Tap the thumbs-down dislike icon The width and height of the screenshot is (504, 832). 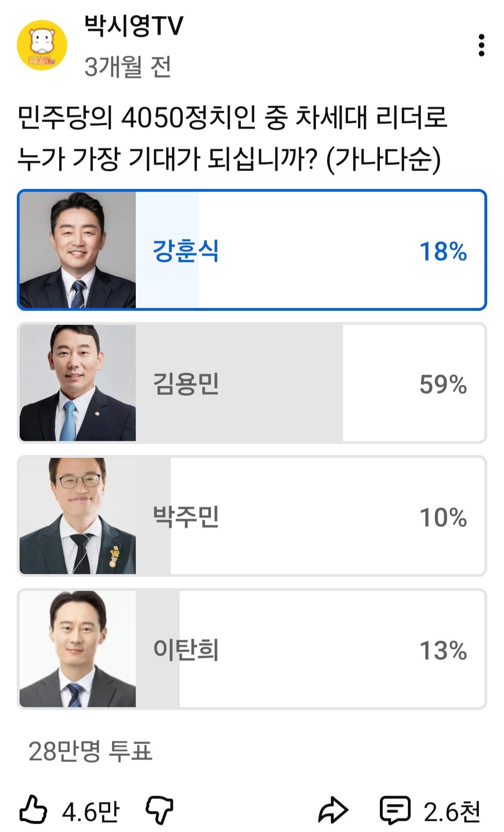pyautogui.click(x=160, y=810)
